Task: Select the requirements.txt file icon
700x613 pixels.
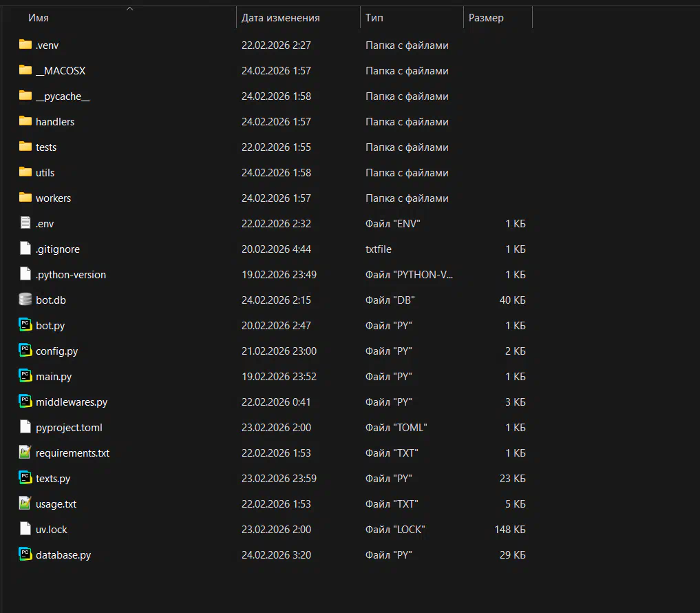Action: (x=25, y=453)
